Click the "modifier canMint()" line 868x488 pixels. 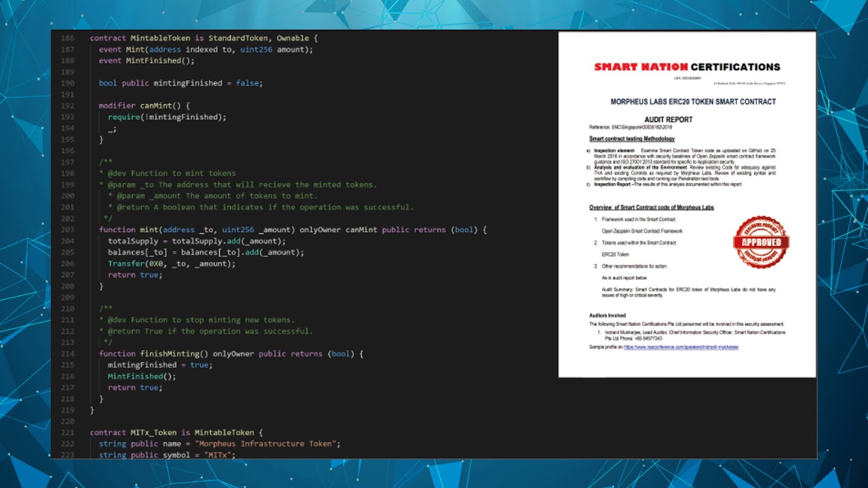pyautogui.click(x=144, y=106)
